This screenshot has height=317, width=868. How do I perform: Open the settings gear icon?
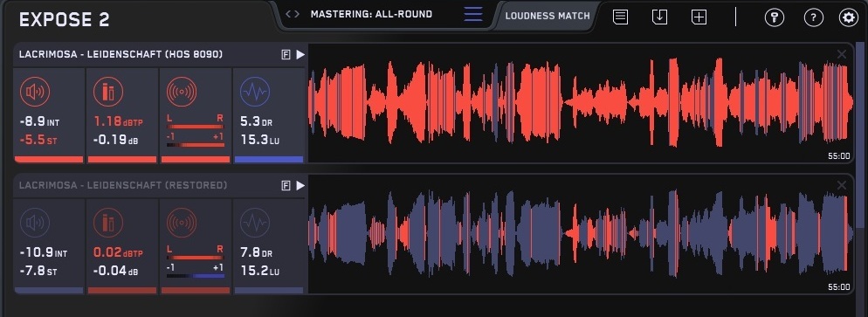pyautogui.click(x=848, y=17)
